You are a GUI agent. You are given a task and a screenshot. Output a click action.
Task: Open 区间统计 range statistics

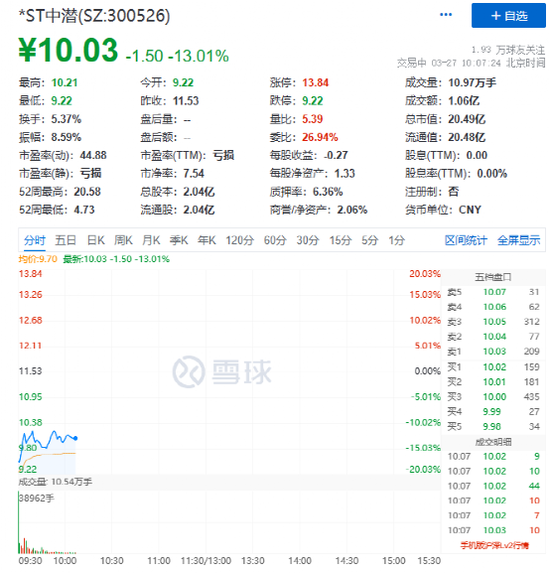pyautogui.click(x=466, y=241)
